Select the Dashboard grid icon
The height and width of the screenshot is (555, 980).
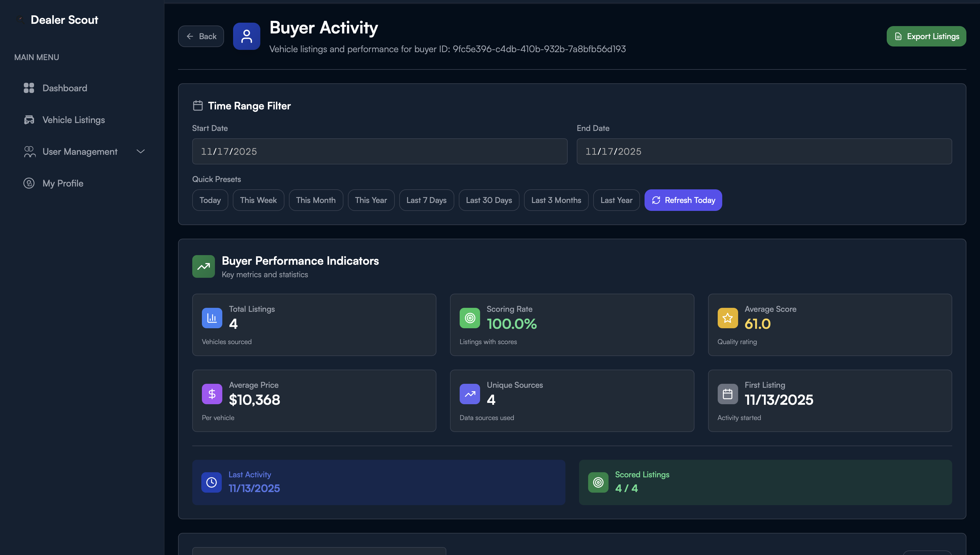29,88
